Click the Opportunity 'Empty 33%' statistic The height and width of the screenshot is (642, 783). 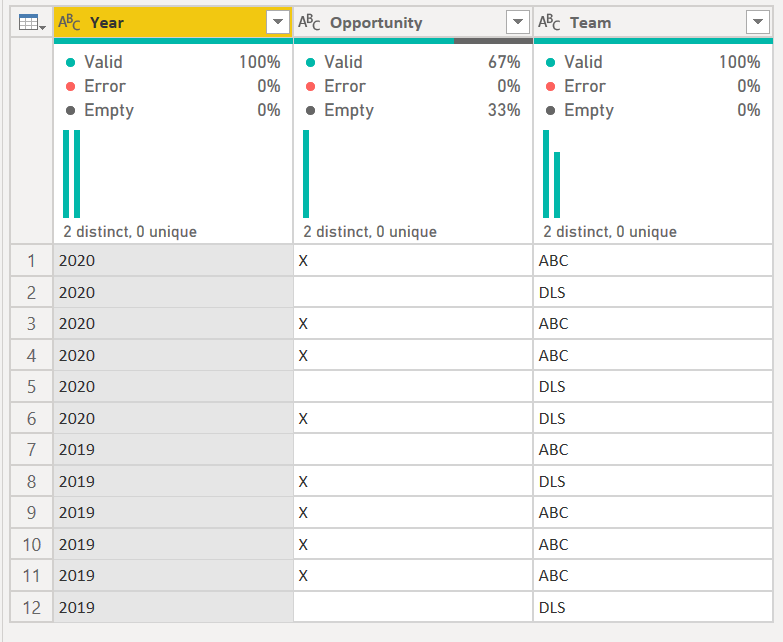(x=413, y=110)
